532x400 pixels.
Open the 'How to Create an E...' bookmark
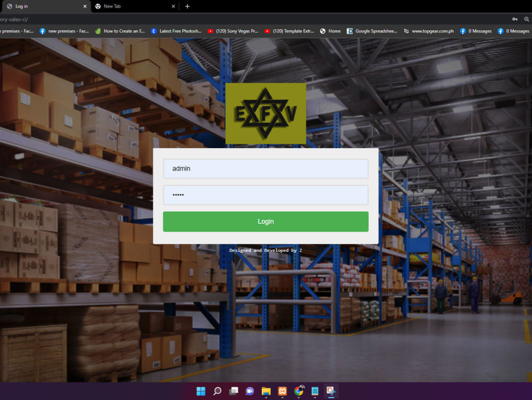pyautogui.click(x=120, y=31)
